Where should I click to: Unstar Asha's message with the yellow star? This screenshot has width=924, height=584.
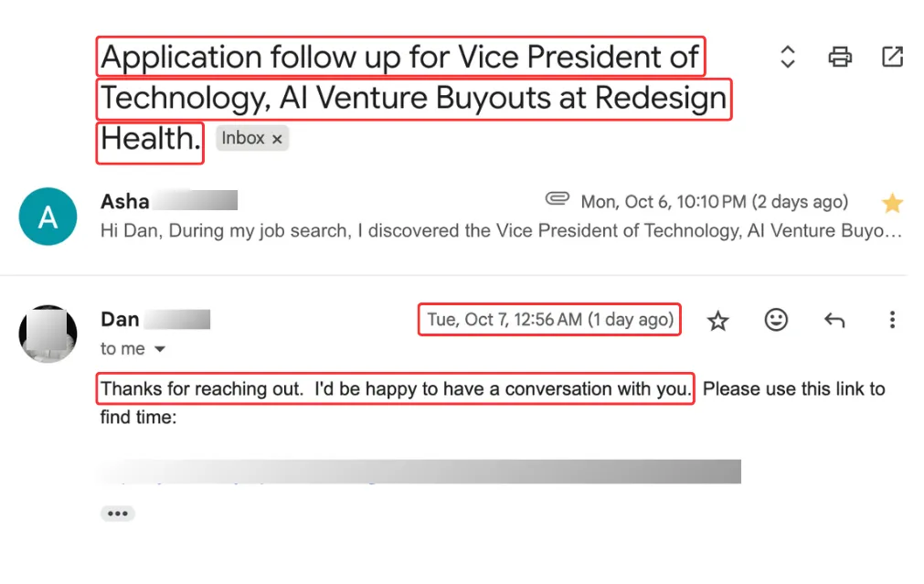tap(892, 203)
